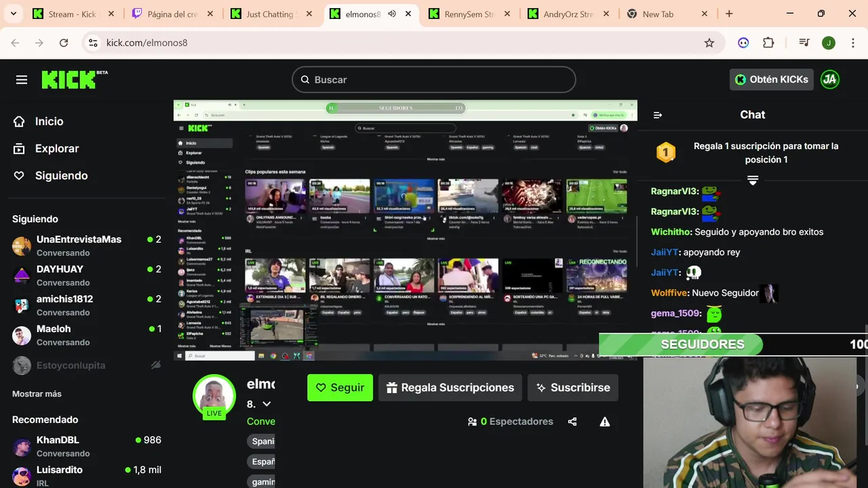Click Chrome profile J avatar

(x=828, y=43)
